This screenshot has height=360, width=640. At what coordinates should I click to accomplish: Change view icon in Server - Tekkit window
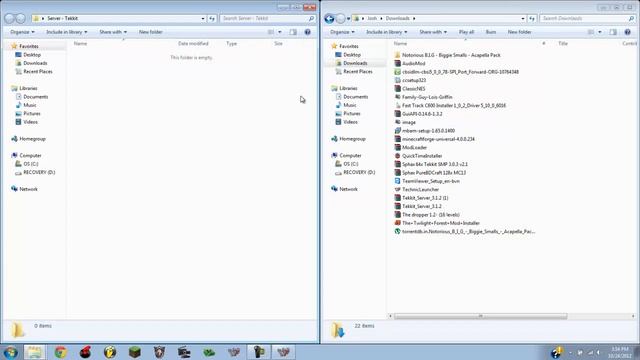(271, 32)
